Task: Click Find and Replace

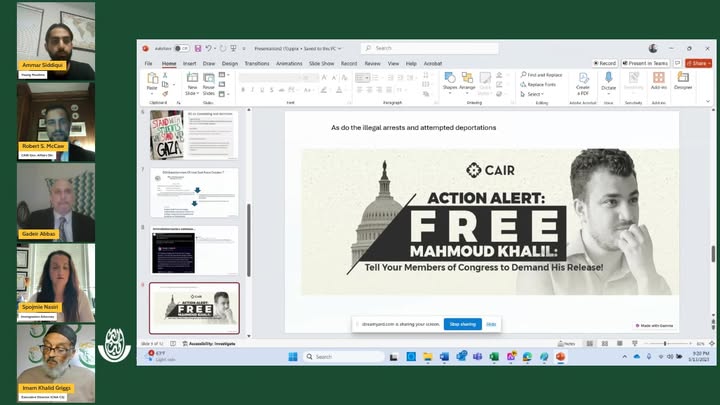Action: 541,75
